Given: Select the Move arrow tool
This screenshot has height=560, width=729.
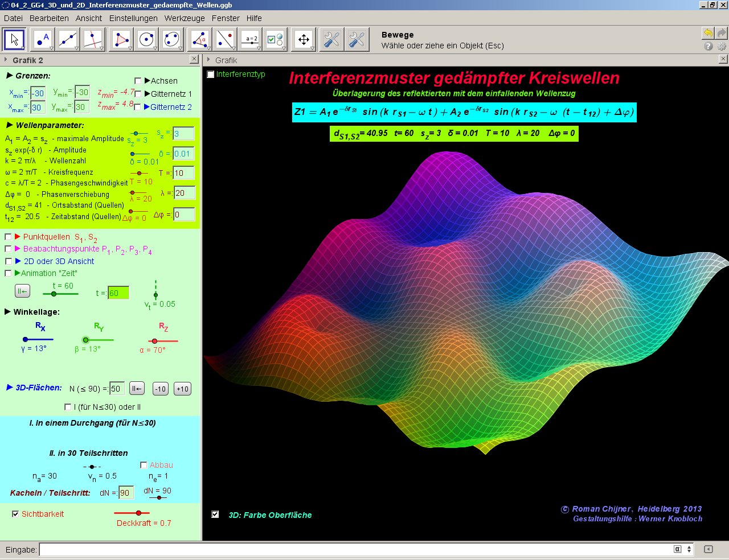Looking at the screenshot, I should point(15,40).
